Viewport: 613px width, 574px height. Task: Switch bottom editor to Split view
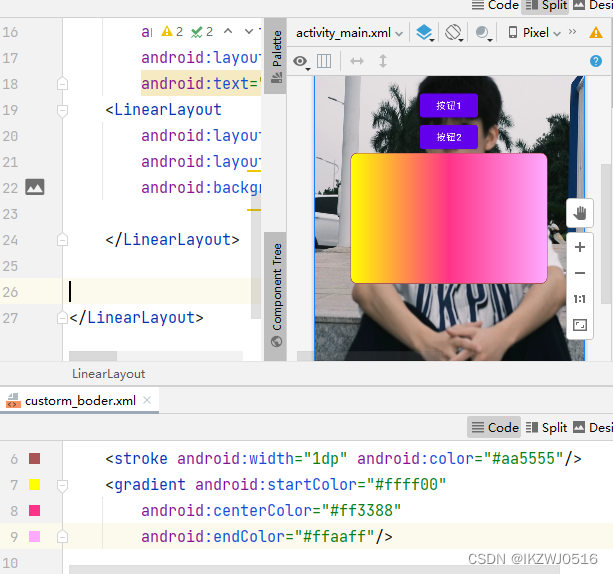(x=546, y=427)
